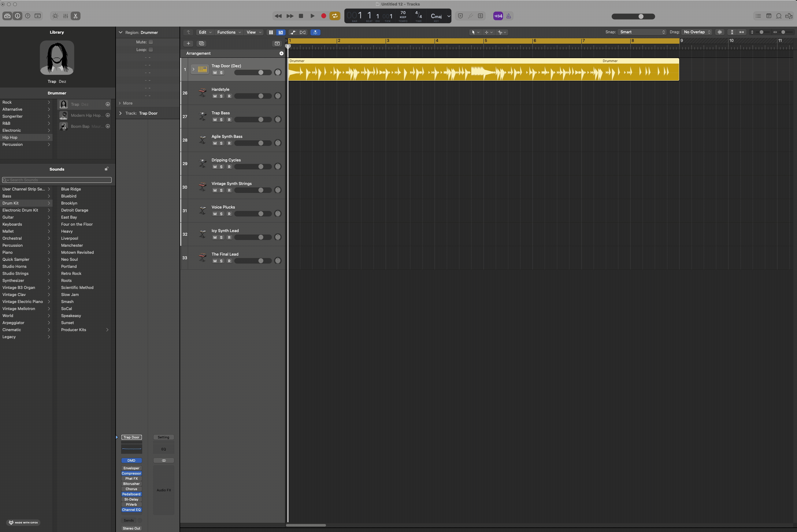
Task: Toggle the metronome click button
Action: [x=508, y=16]
